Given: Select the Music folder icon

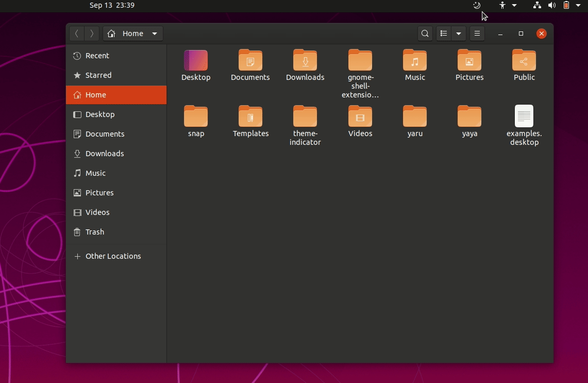Looking at the screenshot, I should (415, 61).
